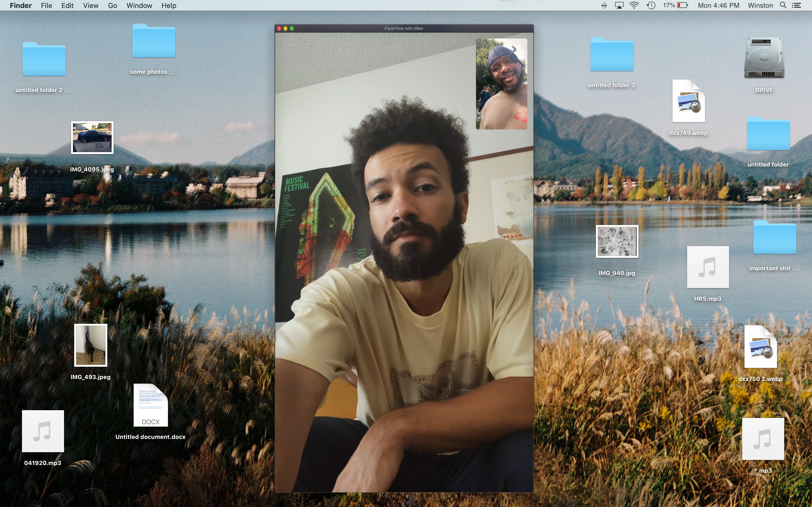This screenshot has width=812, height=507.
Task: Click the battery status indicator
Action: 682,5
